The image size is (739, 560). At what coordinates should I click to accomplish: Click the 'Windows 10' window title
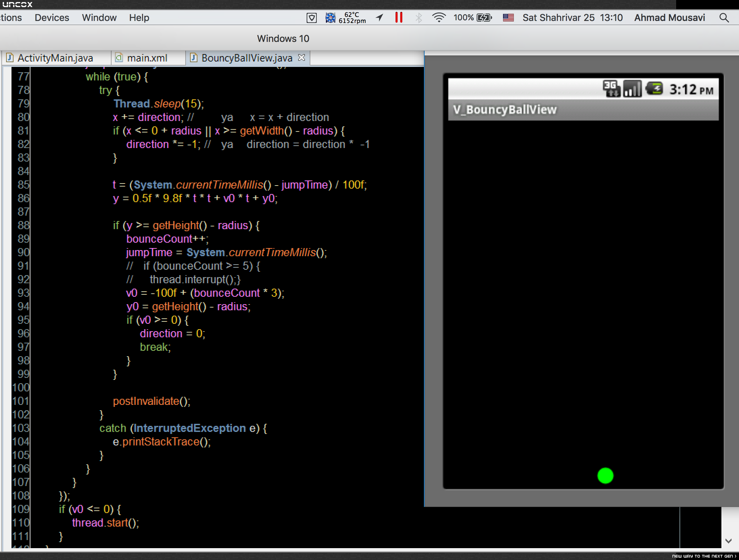click(x=283, y=39)
